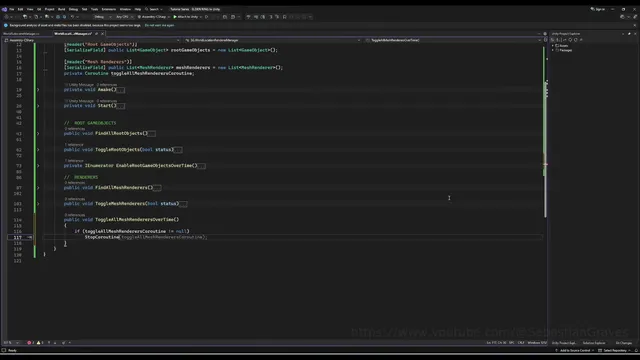Click the references CodeLens above ToggleAllMeshRenderersOverTime
This screenshot has height=360, width=640.
pyautogui.click(x=75, y=215)
